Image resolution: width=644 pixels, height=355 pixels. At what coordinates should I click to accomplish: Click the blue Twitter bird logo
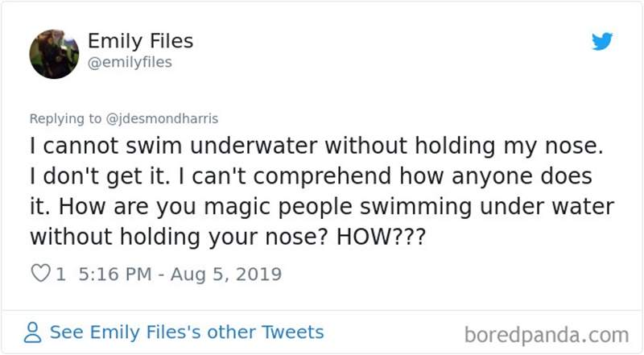[x=602, y=42]
